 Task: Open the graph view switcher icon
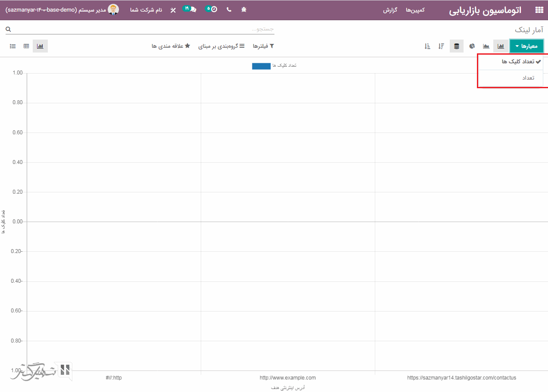click(x=40, y=46)
